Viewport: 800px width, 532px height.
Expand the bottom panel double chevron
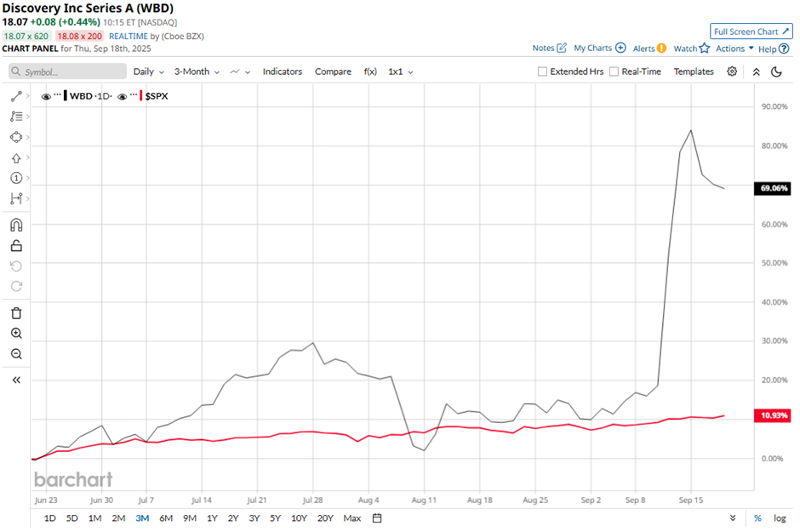pos(733,518)
